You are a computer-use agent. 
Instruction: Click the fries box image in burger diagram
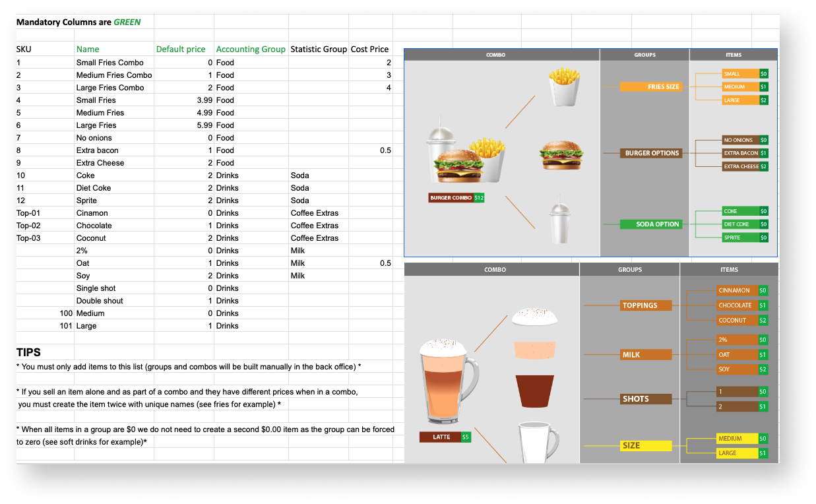(563, 87)
